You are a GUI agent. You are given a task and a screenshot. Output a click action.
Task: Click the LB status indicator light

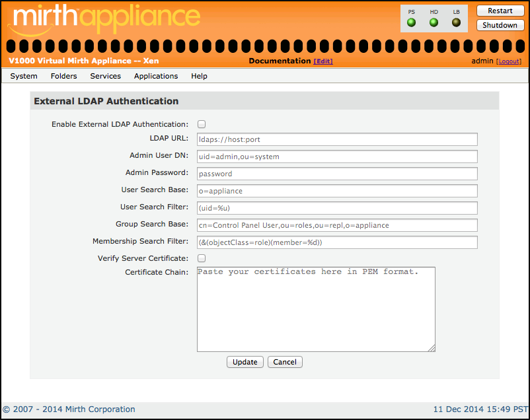click(x=456, y=22)
